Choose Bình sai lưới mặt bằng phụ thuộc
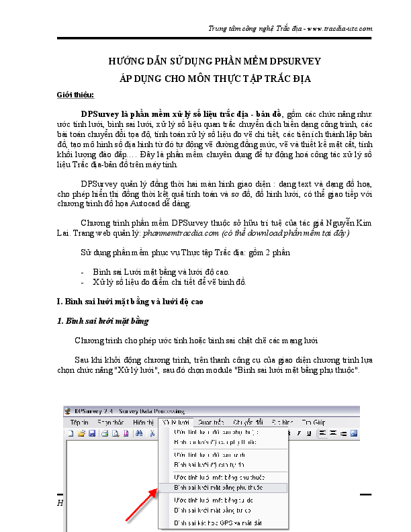 click(224, 488)
